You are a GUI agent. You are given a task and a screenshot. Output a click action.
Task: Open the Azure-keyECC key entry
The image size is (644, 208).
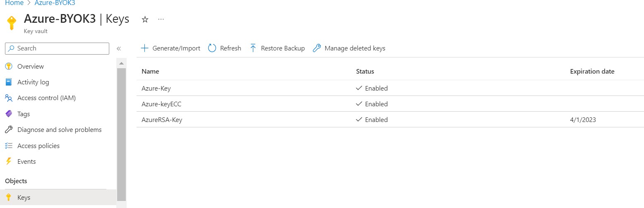point(161,104)
